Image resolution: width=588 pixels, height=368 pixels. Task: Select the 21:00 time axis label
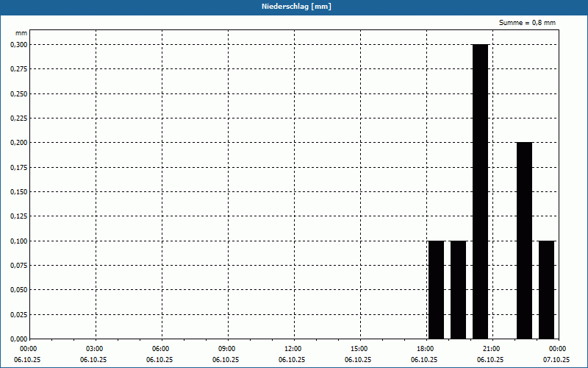pyautogui.click(x=492, y=349)
